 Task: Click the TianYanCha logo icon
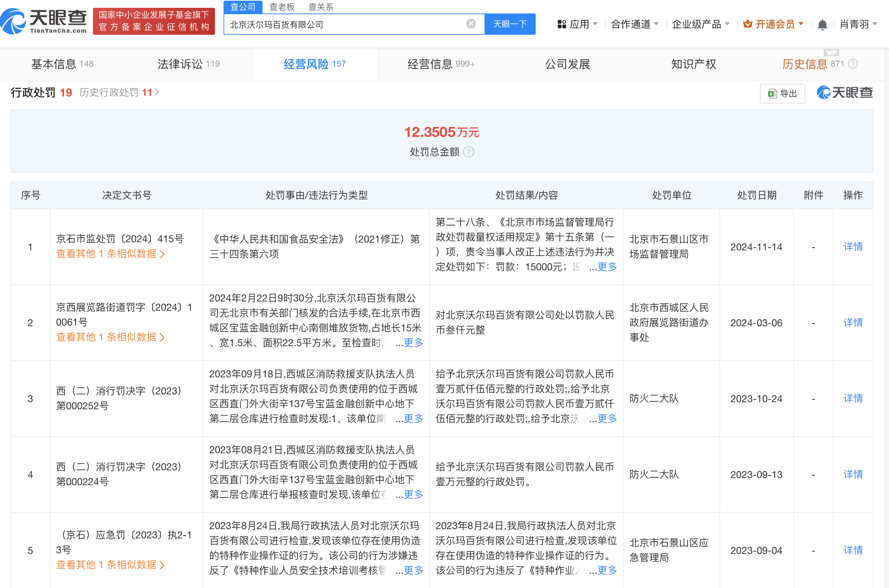[x=13, y=22]
